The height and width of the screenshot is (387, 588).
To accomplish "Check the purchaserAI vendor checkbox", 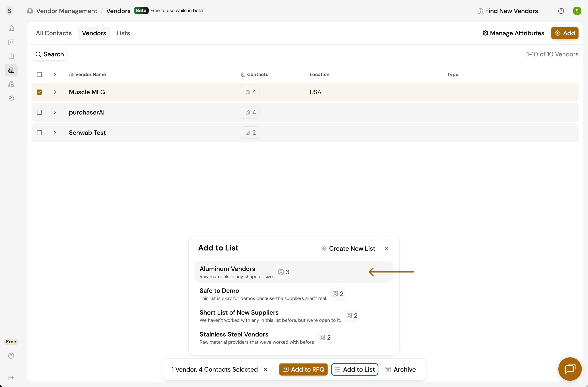I will (39, 112).
